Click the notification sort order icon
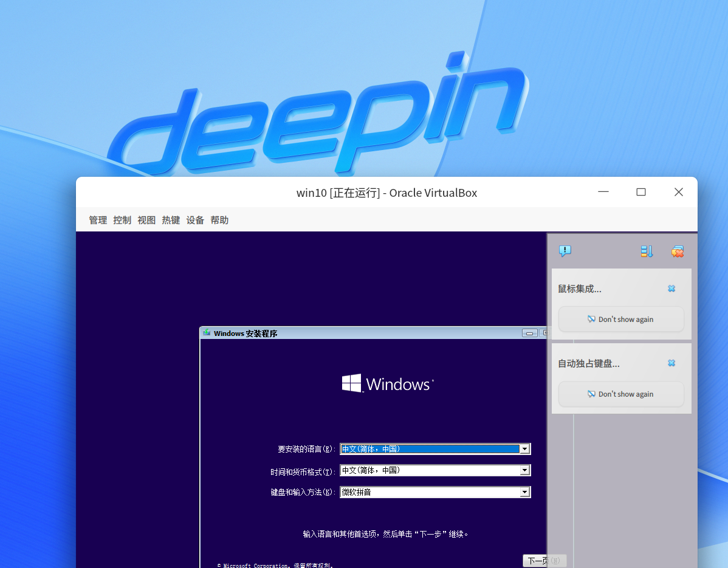Screen dimensions: 728x568 click(647, 251)
